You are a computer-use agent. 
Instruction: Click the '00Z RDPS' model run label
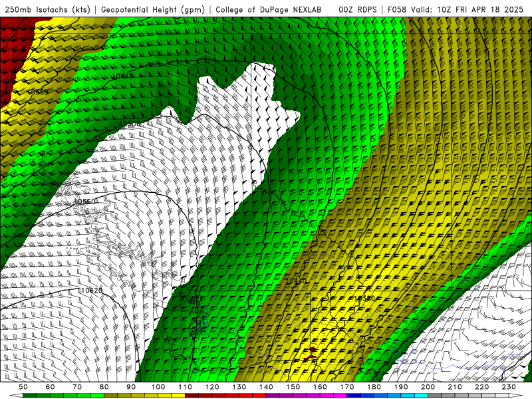point(358,9)
